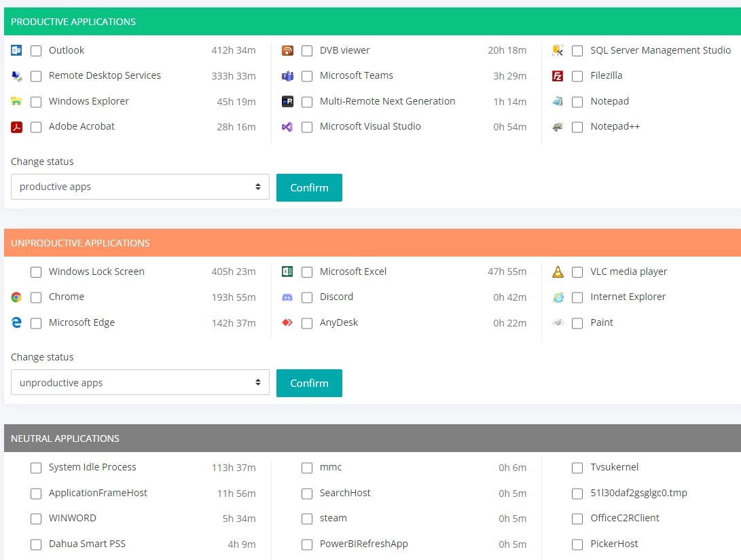This screenshot has width=741, height=560.
Task: Click the SQL Server Management Studio label
Action: point(661,50)
